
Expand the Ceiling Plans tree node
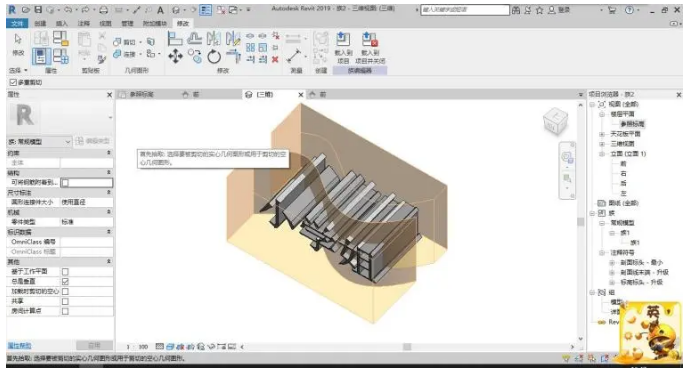[602, 134]
